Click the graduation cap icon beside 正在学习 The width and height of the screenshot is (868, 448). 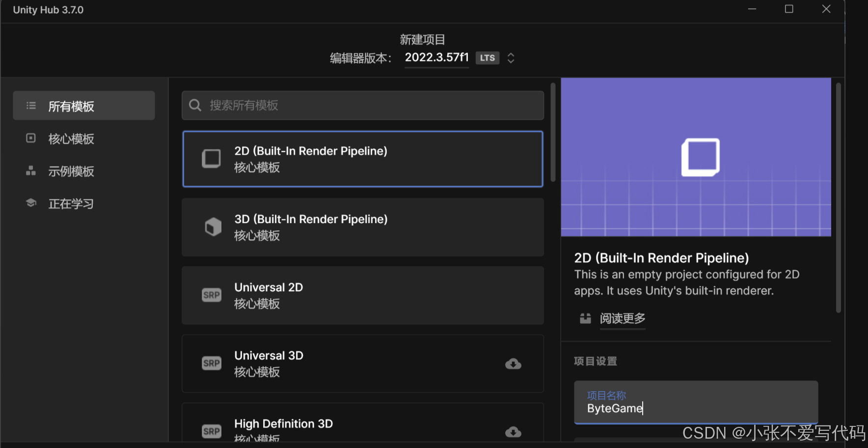click(31, 203)
